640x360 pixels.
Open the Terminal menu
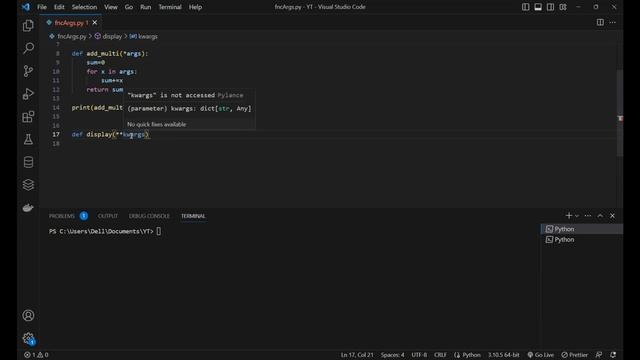point(170,7)
